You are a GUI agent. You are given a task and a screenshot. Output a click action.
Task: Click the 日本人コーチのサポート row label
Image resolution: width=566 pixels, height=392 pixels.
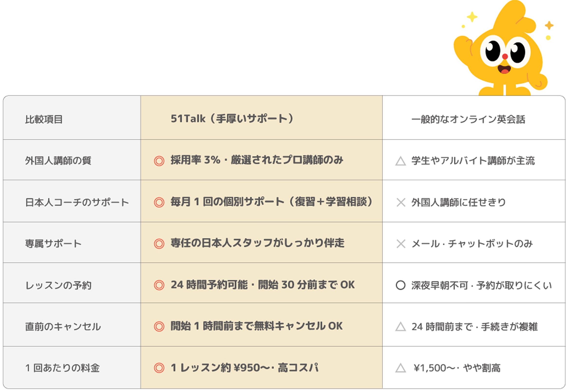tap(77, 203)
